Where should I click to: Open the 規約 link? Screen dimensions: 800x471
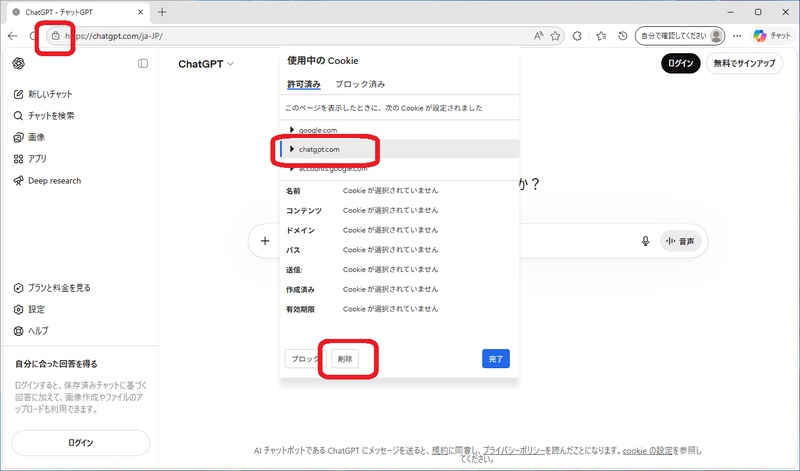coord(440,451)
